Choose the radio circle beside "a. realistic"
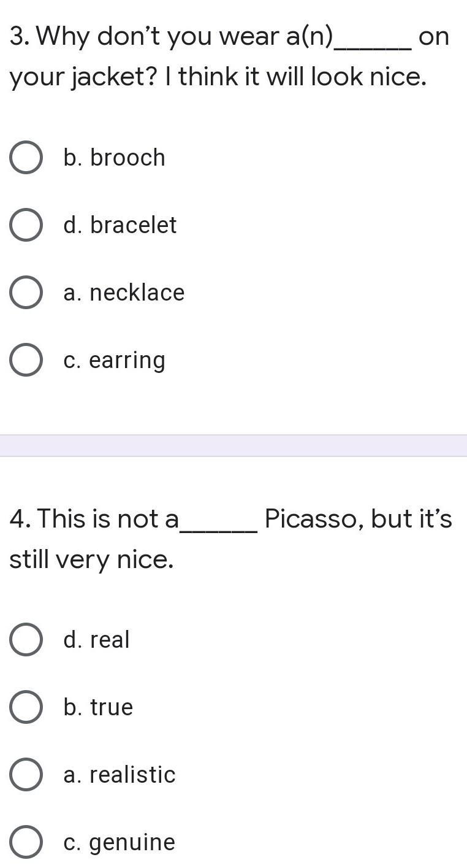 point(26,775)
